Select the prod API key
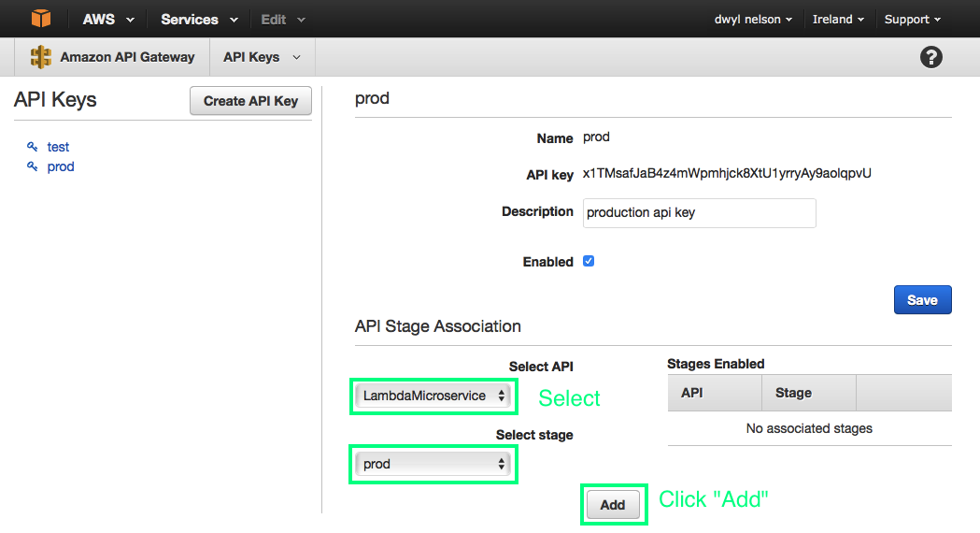Image resolution: width=980 pixels, height=533 pixels. point(61,166)
